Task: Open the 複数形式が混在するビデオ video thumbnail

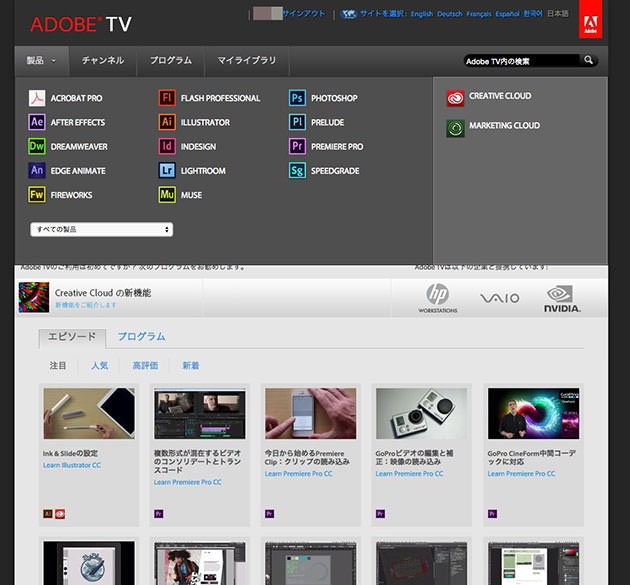Action: 200,413
